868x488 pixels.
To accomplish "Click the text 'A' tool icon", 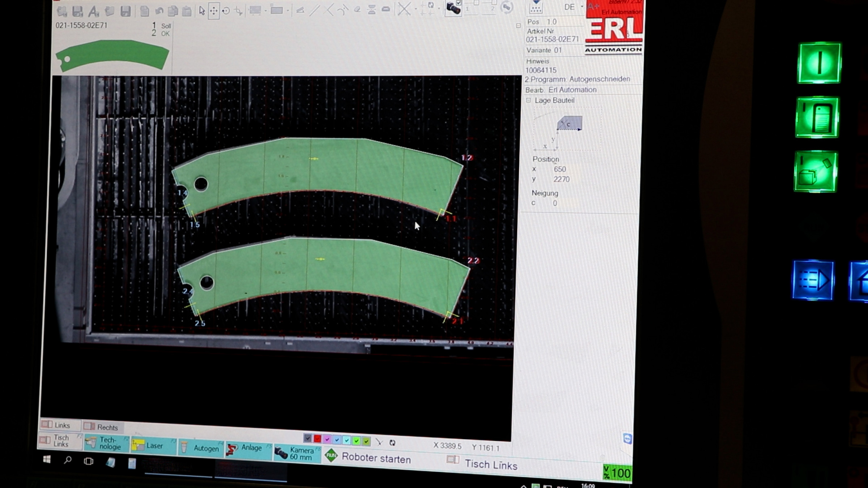I will pos(93,12).
